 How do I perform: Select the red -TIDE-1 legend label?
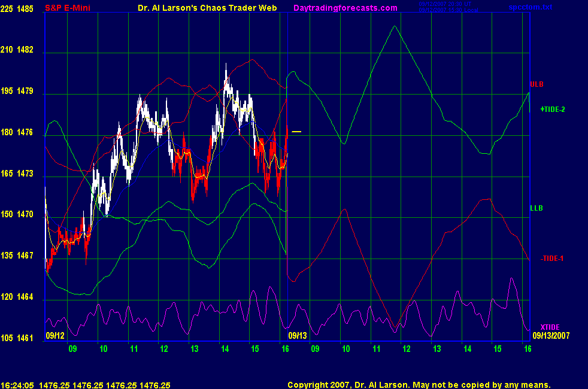552,259
